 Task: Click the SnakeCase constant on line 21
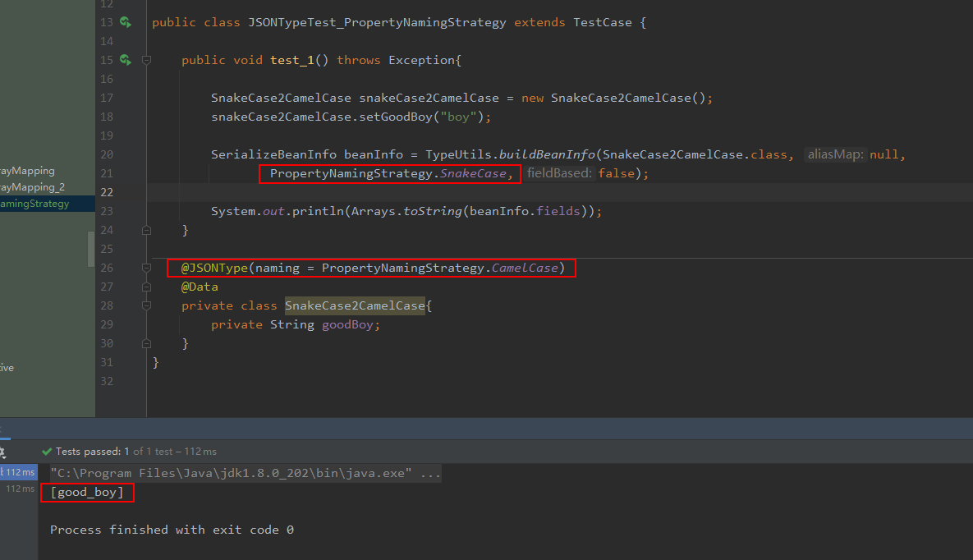coord(474,173)
